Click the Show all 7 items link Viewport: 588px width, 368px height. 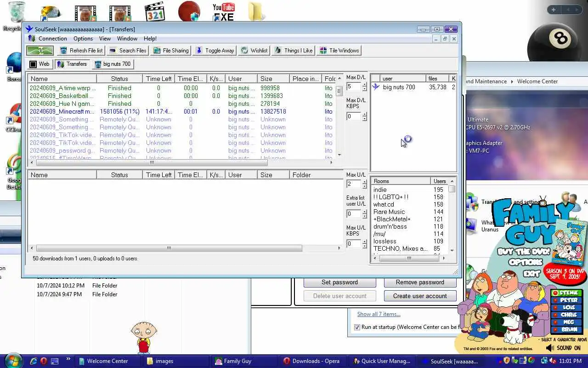tap(379, 314)
